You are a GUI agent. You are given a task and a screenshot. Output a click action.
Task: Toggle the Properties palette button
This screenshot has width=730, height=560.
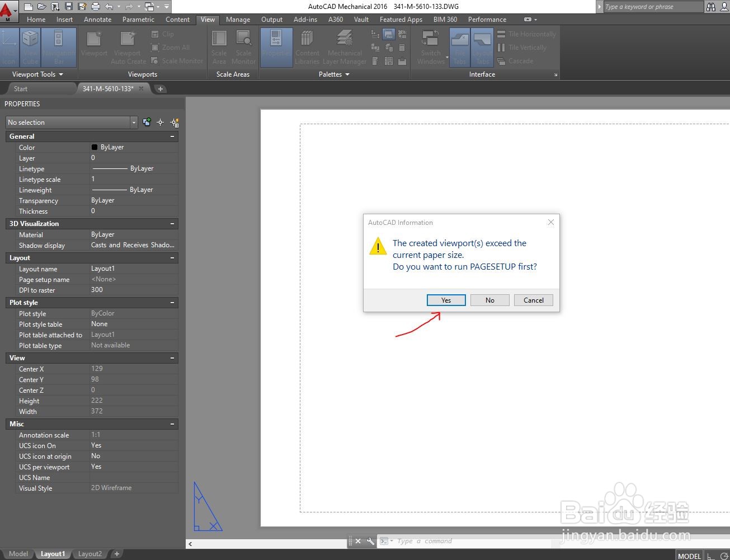point(276,48)
